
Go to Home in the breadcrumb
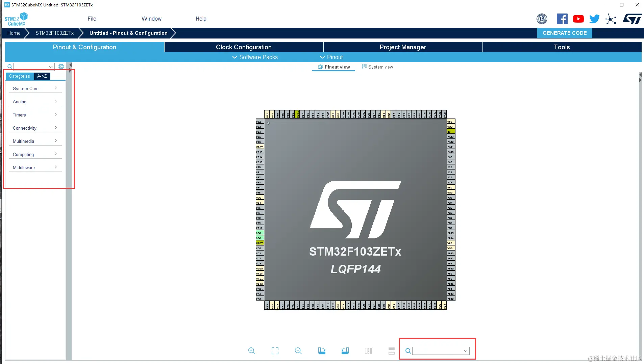tap(14, 33)
